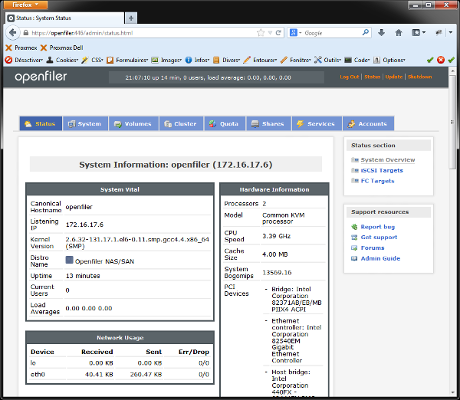460x400 pixels.
Task: Switch to the Shares tab
Action: pyautogui.click(x=269, y=124)
